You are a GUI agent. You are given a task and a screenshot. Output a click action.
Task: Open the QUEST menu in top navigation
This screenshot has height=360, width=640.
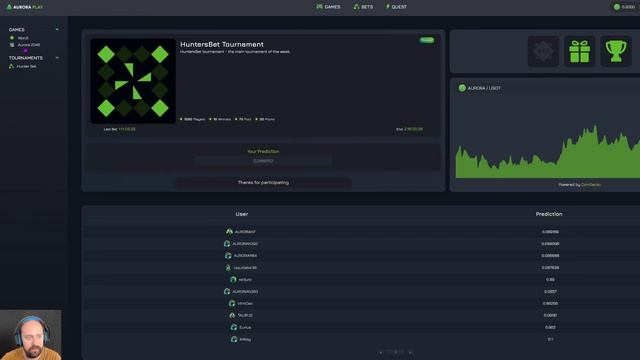point(396,7)
